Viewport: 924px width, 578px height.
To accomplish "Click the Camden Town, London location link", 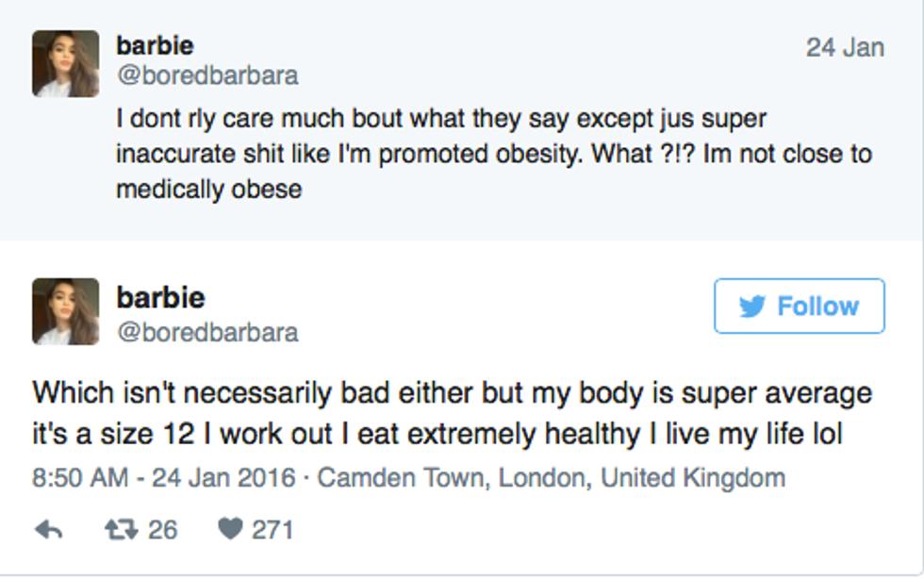I will tap(551, 477).
